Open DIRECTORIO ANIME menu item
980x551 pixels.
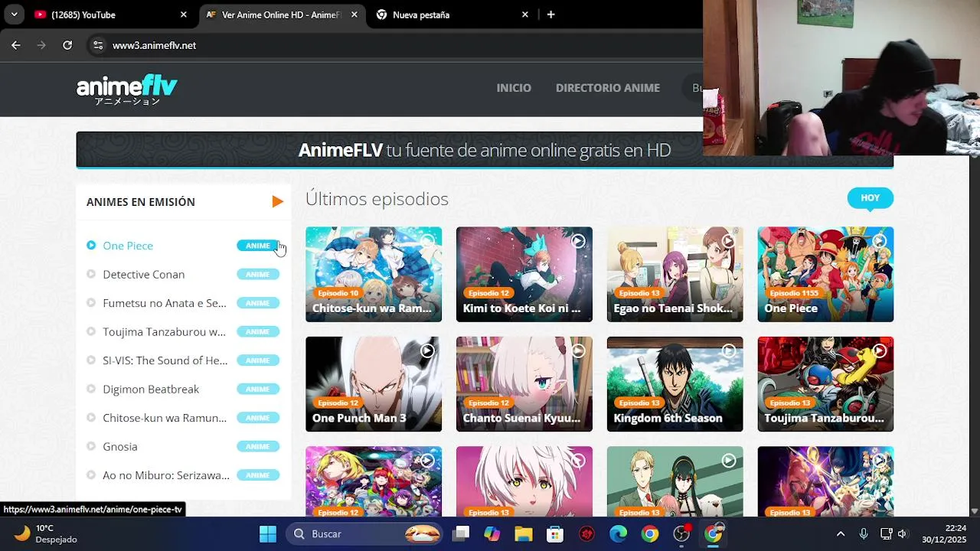pos(608,88)
